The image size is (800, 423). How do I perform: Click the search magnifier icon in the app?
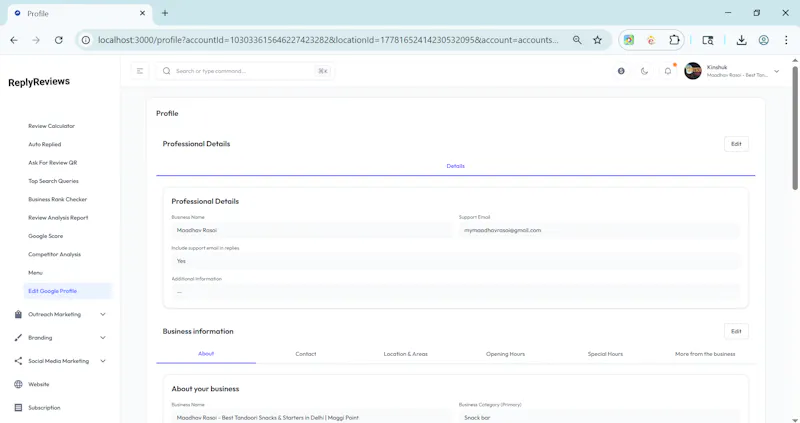pos(166,71)
